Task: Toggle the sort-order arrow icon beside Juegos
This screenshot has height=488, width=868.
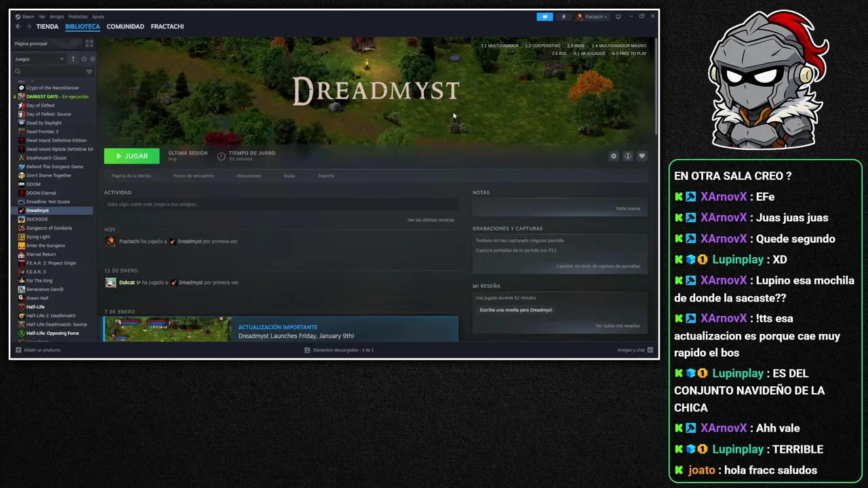Action: coord(73,59)
